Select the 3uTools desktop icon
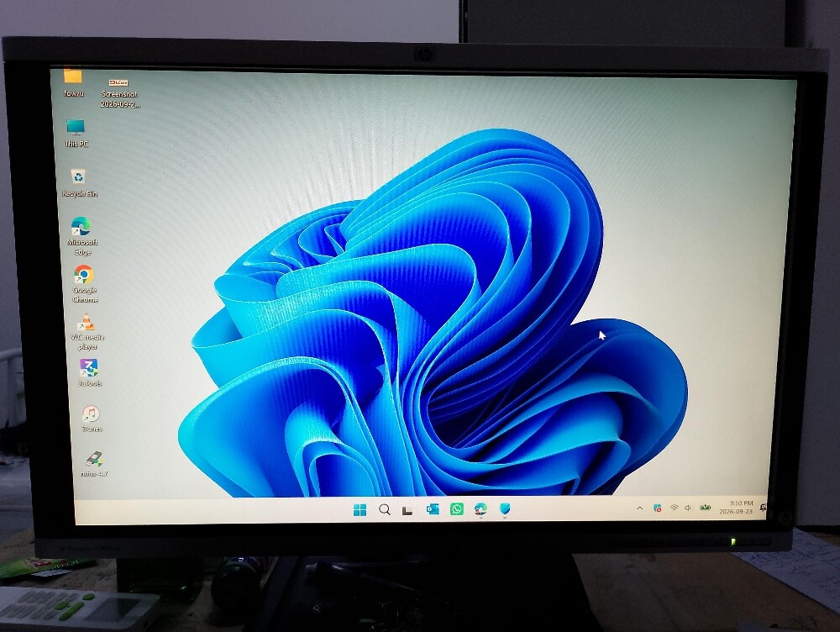Screen dimensions: 840x632 [88, 368]
